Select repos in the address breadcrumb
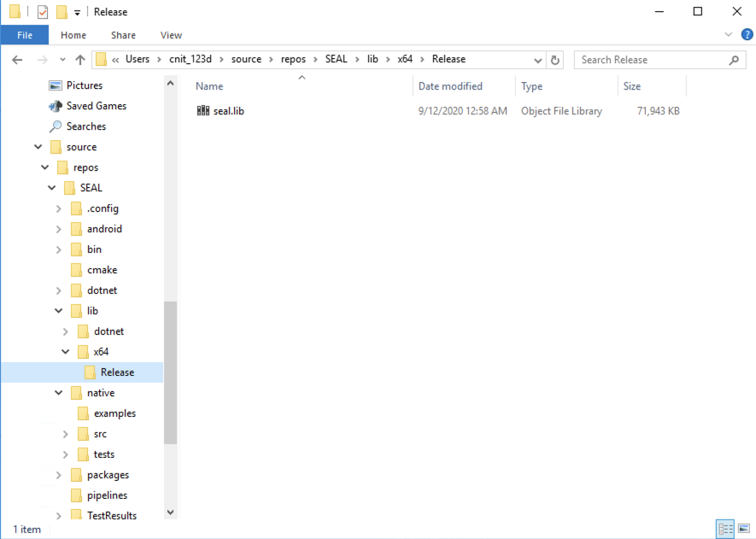This screenshot has width=756, height=539. [x=293, y=59]
